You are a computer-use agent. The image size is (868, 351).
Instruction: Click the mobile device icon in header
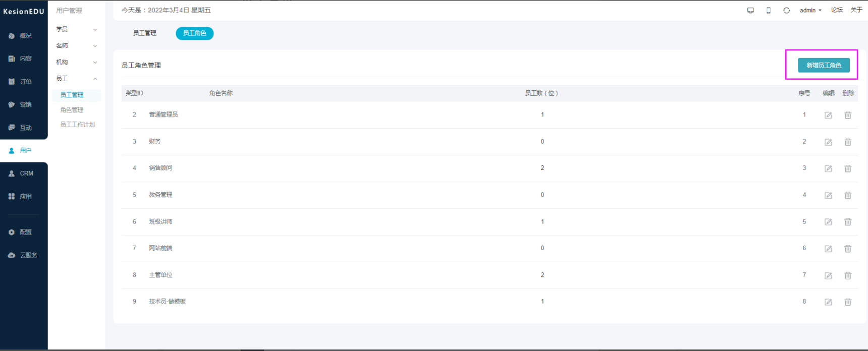coord(769,10)
